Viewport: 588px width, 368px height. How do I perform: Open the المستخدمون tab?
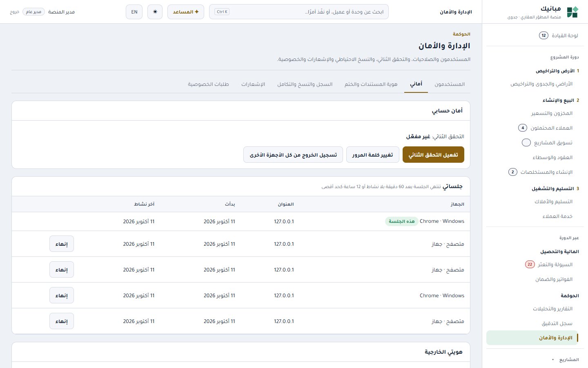[x=450, y=84]
